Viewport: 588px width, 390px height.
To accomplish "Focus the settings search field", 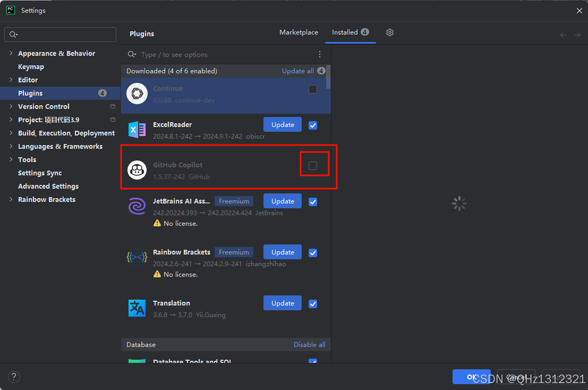I will (x=61, y=35).
